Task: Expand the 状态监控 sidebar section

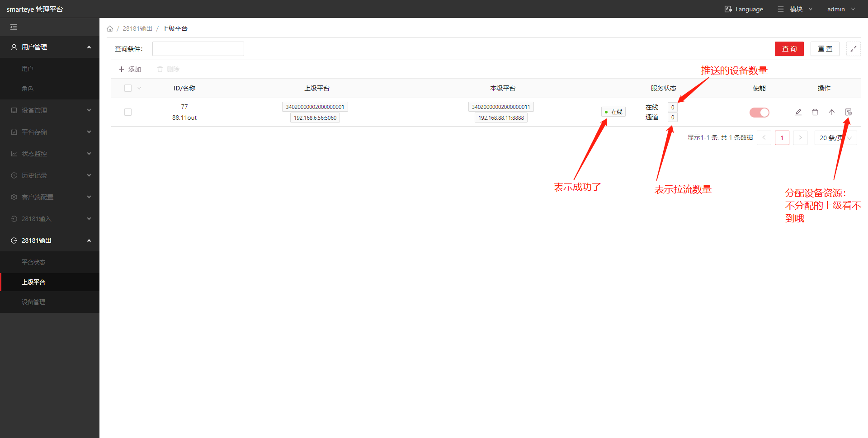Action: pos(50,154)
